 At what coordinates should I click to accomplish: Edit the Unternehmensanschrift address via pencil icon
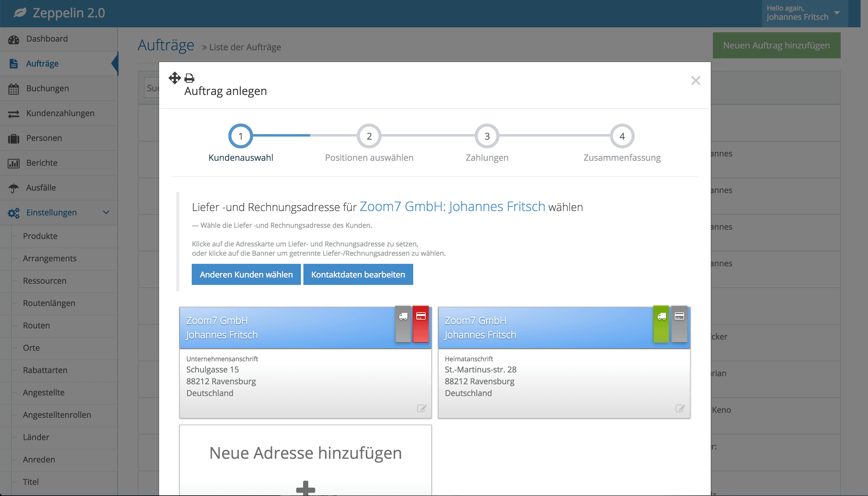422,408
